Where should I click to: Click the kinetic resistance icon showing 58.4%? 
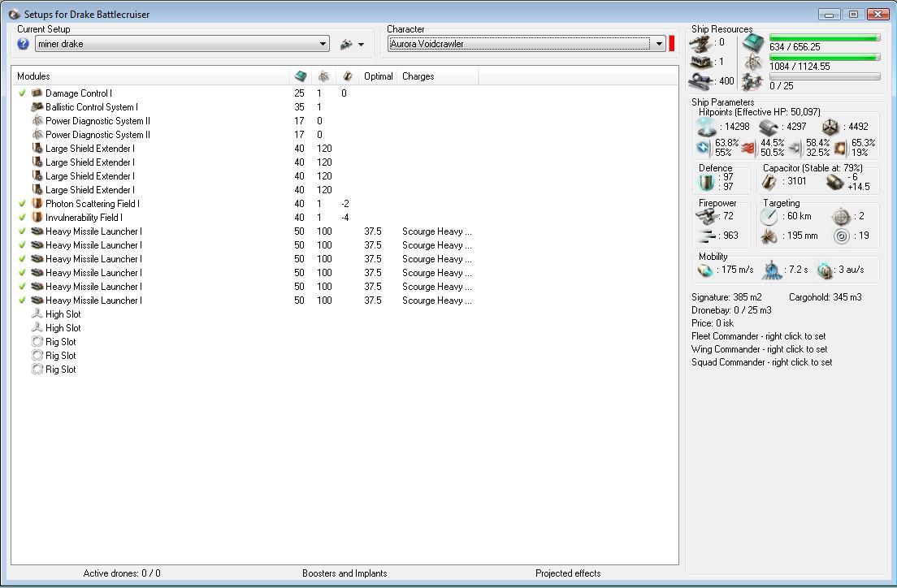pos(795,148)
